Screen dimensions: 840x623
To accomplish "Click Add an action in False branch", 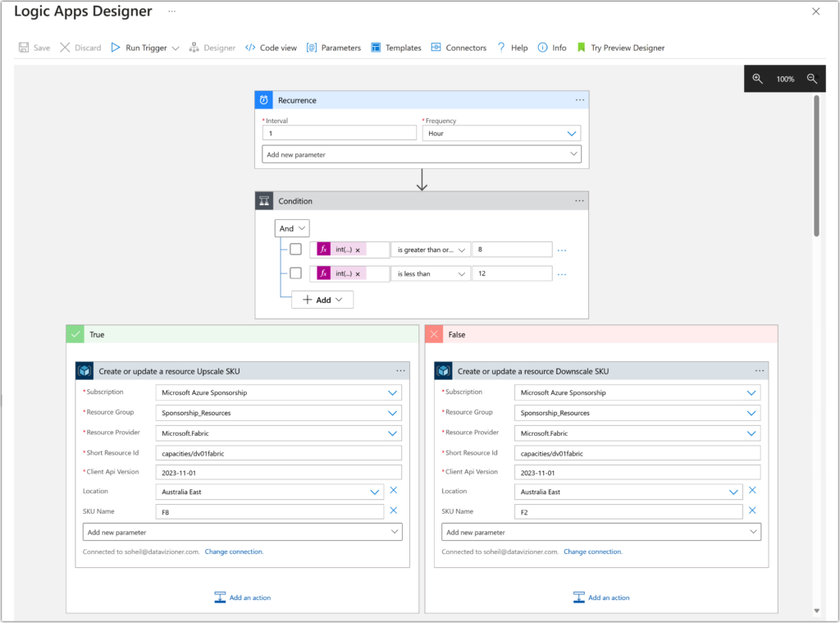I will point(601,598).
